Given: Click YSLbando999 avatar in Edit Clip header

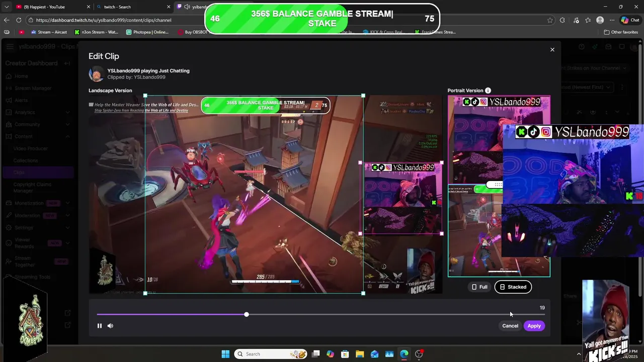Looking at the screenshot, I should (97, 74).
